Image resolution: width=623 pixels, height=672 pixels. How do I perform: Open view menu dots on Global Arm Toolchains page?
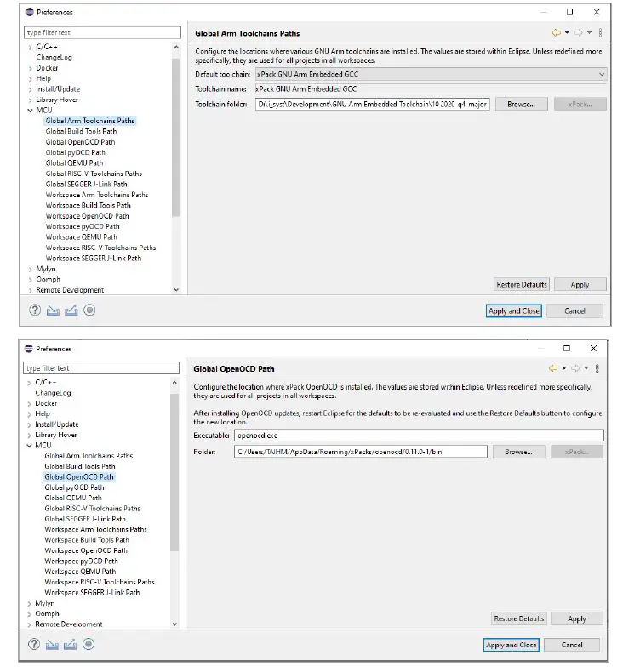pos(600,32)
